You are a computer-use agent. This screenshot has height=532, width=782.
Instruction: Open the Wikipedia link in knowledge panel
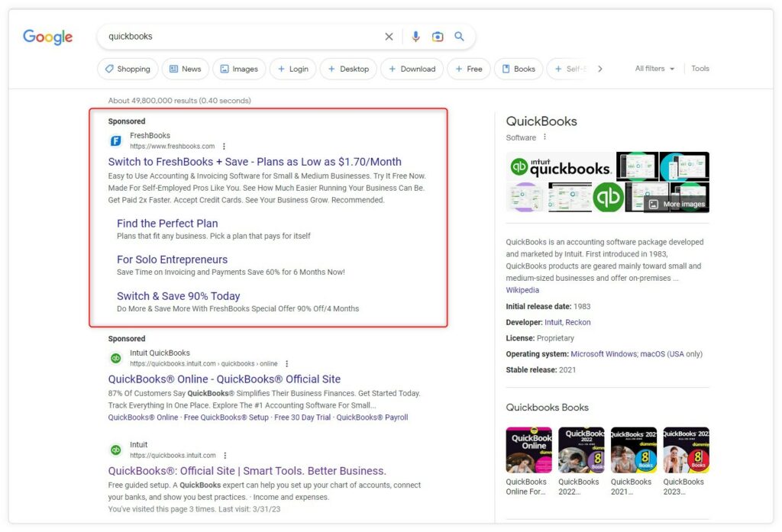[x=522, y=290]
